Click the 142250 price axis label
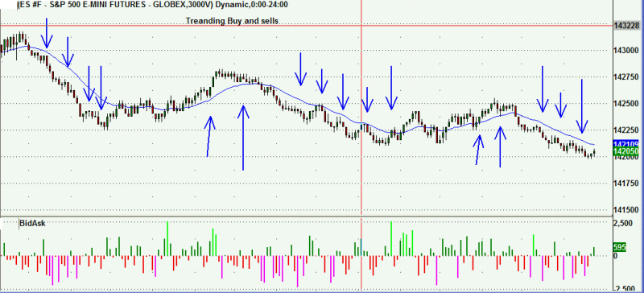The width and height of the screenshot is (644, 293). pyautogui.click(x=626, y=130)
